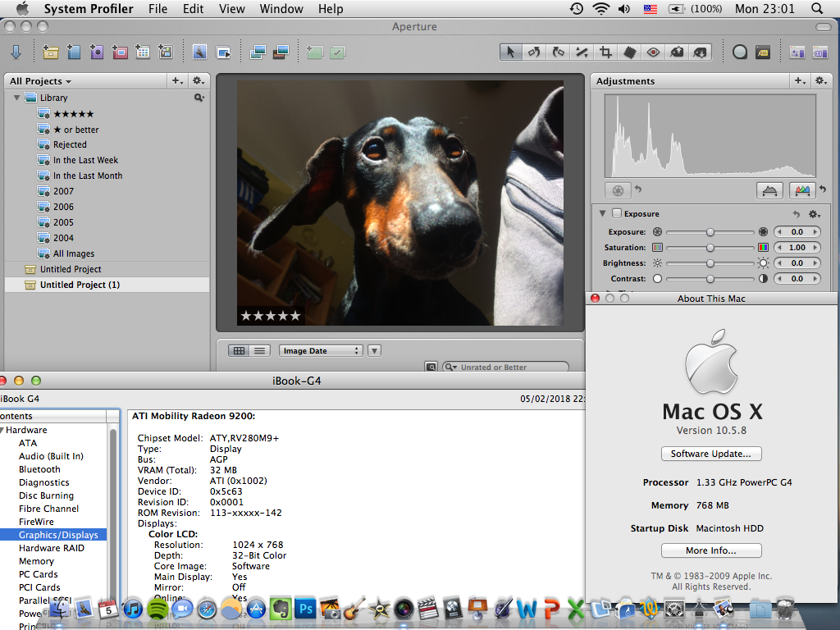
Task: Select the Rotate Left tool
Action: click(534, 52)
